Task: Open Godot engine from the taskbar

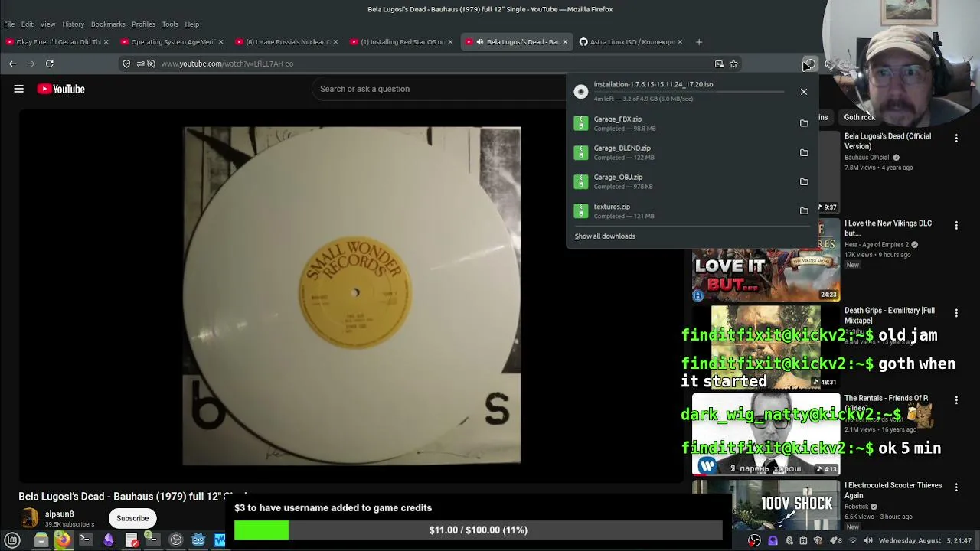Action: (198, 540)
